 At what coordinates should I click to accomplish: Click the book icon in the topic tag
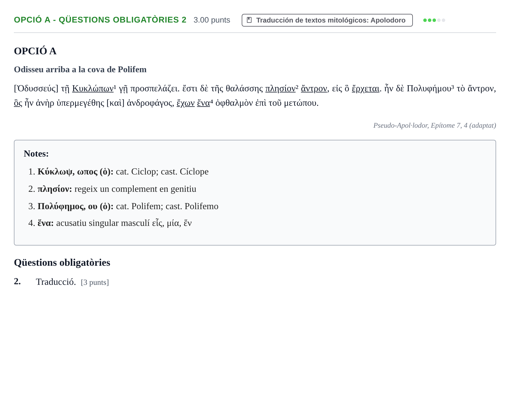(x=249, y=20)
